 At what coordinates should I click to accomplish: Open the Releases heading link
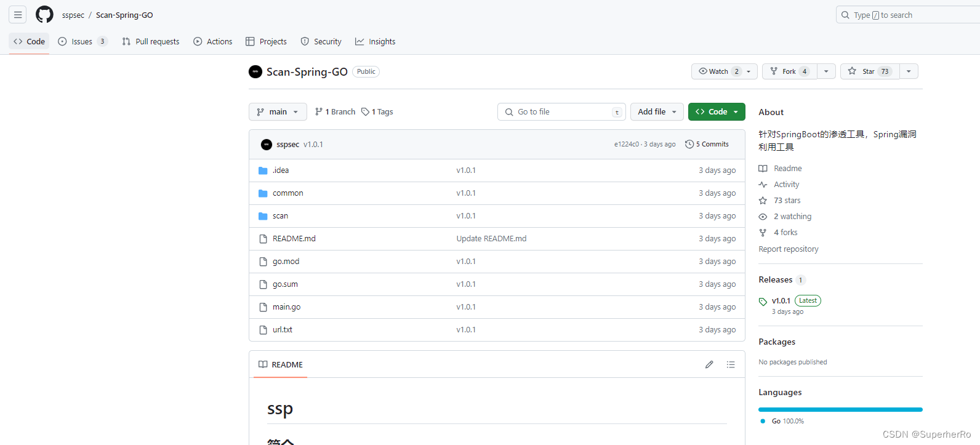click(x=776, y=279)
